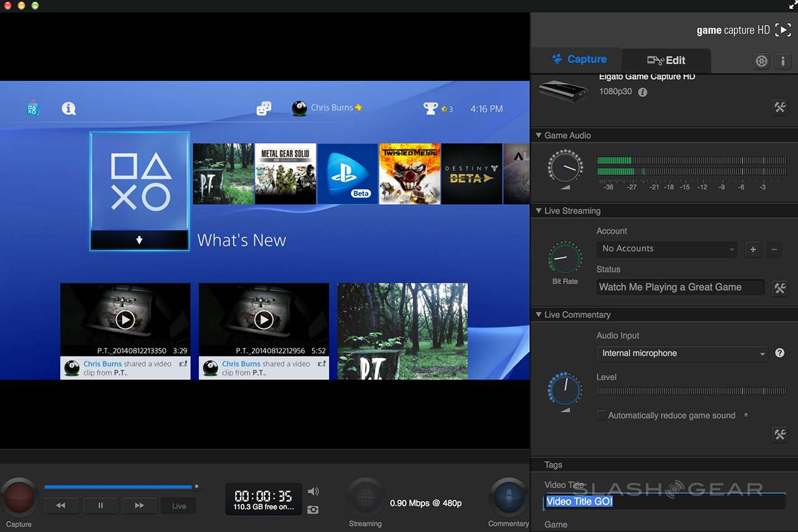Screen dimensions: 798x532
Task: Add a streaming account with the plus button
Action: pos(752,249)
